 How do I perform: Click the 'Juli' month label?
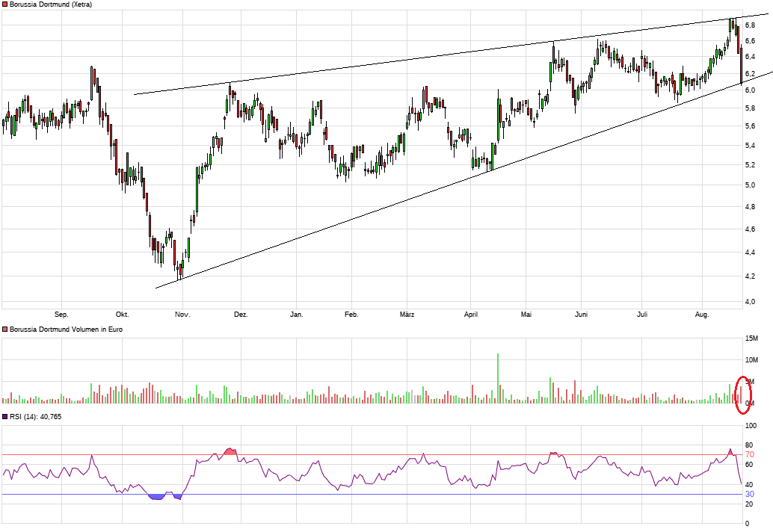point(642,315)
